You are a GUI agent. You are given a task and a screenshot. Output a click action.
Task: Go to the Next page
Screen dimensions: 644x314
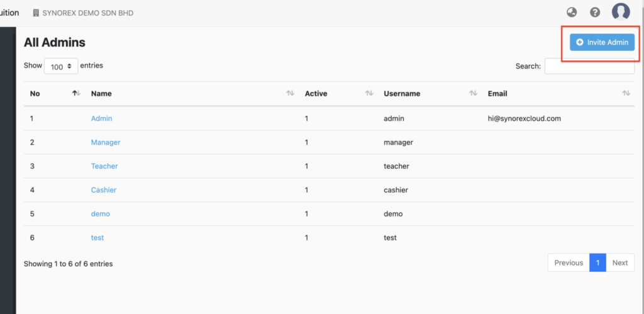click(x=619, y=262)
